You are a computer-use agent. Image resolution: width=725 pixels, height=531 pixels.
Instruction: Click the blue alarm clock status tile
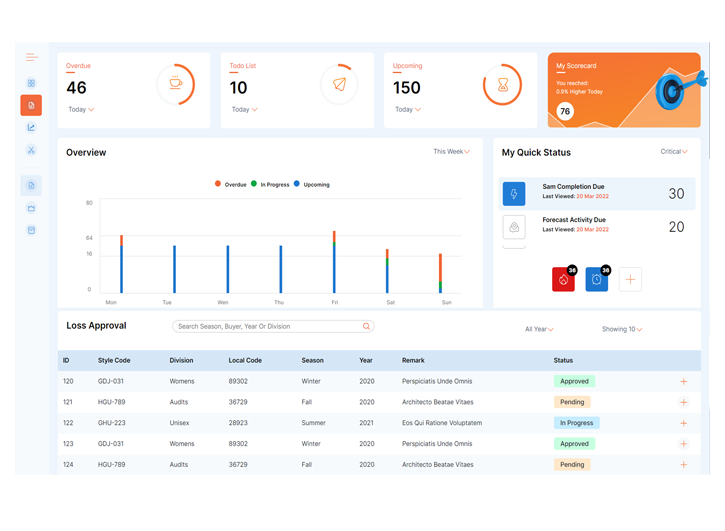pyautogui.click(x=597, y=280)
